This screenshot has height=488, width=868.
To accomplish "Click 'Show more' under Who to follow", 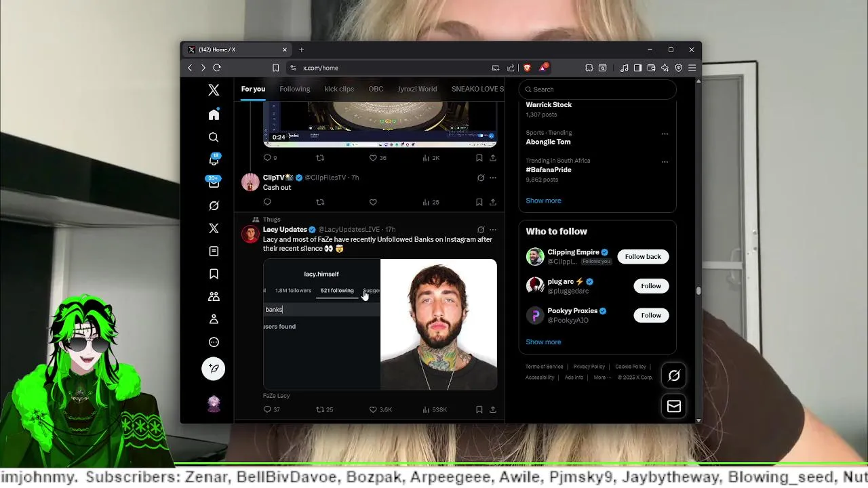I will coord(543,342).
